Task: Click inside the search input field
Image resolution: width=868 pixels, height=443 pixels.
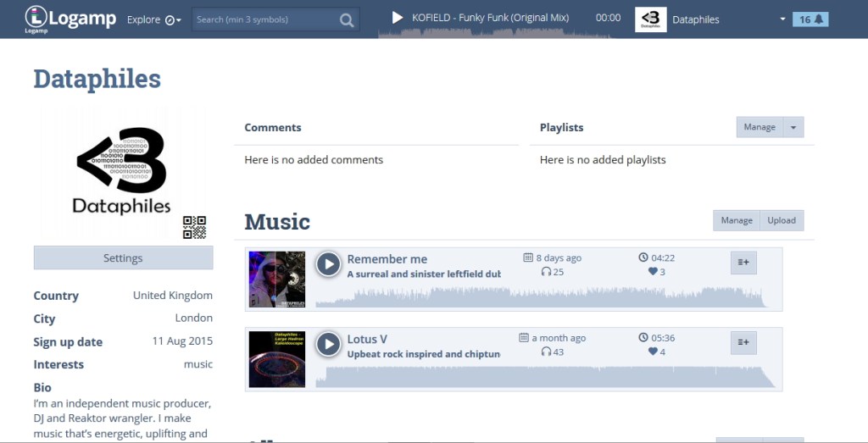Action: [x=263, y=19]
